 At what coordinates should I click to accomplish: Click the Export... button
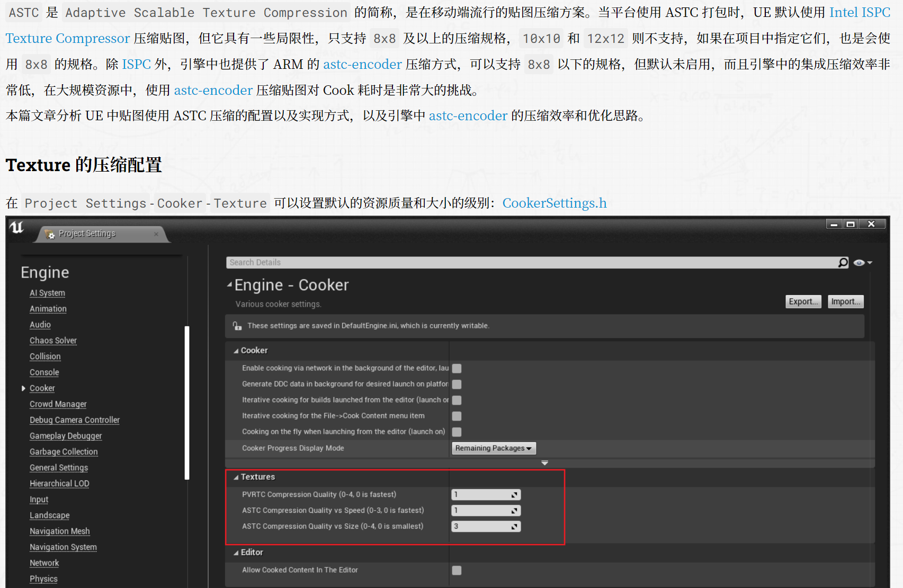point(803,301)
